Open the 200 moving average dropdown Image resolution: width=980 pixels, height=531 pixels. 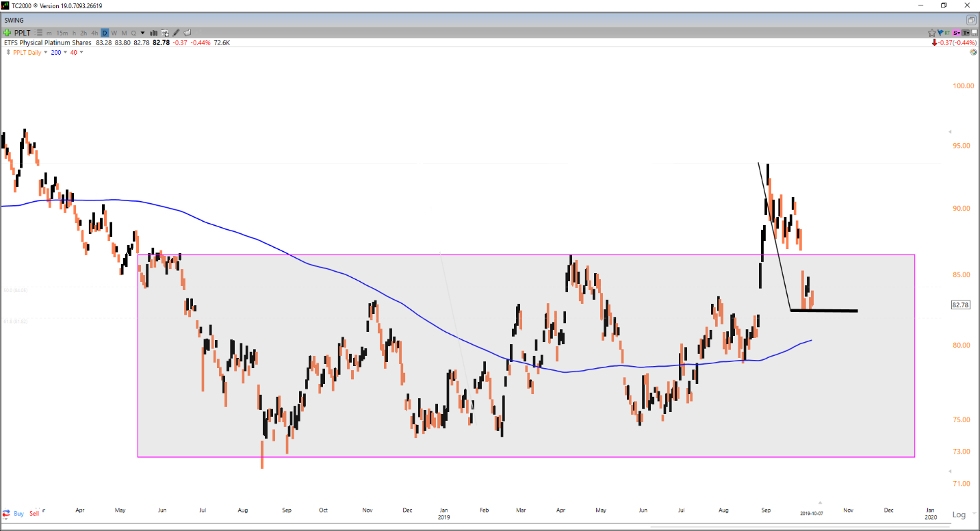[65, 53]
